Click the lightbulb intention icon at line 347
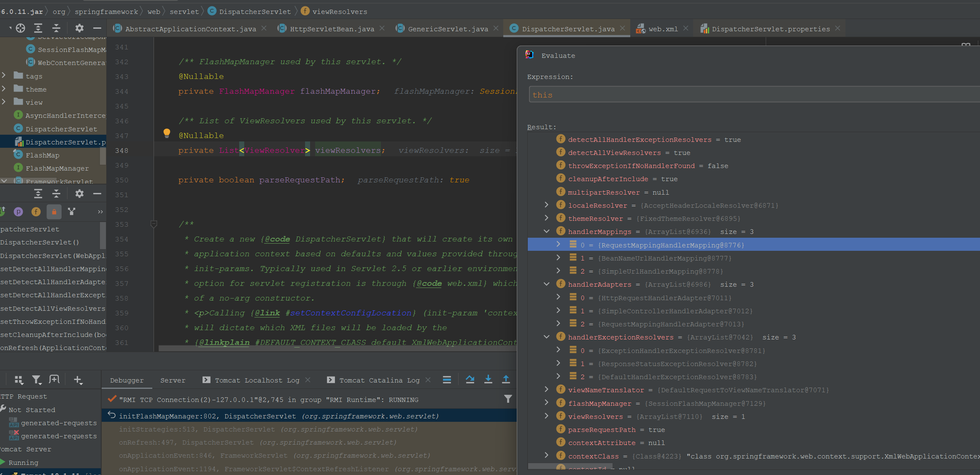Screen dimensions: 980x475 (167, 133)
